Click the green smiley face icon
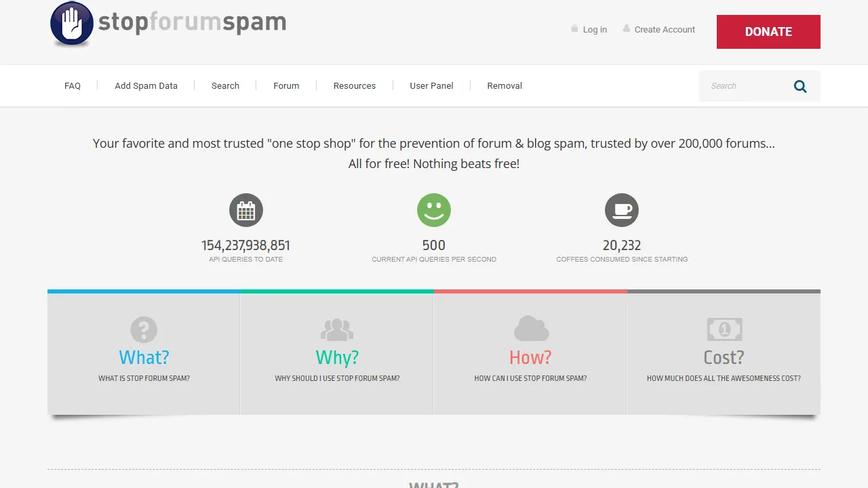Viewport: 868px width, 488px height. [433, 210]
